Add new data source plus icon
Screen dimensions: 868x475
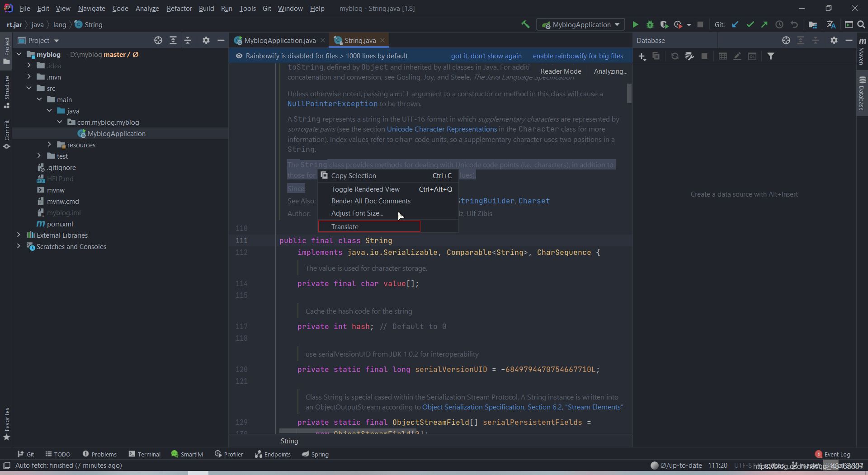(x=642, y=56)
